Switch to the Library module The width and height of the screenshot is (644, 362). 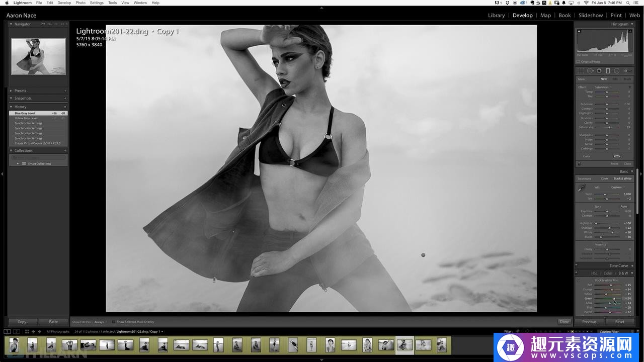click(496, 15)
